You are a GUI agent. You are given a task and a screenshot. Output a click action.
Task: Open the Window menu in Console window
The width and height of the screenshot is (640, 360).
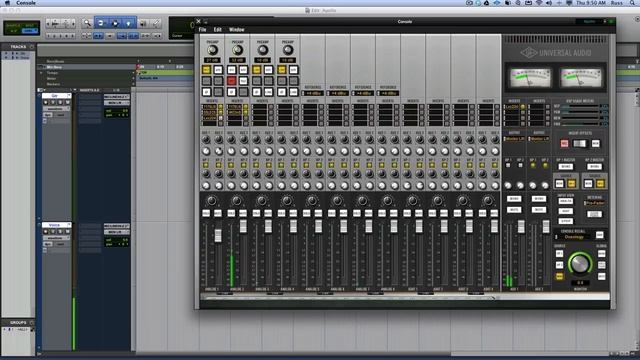[x=237, y=30]
